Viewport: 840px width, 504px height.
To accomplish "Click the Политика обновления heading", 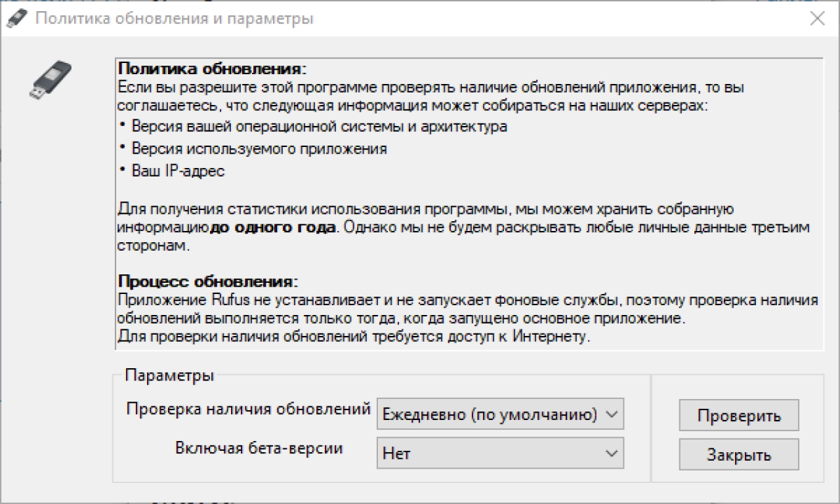I will 212,69.
